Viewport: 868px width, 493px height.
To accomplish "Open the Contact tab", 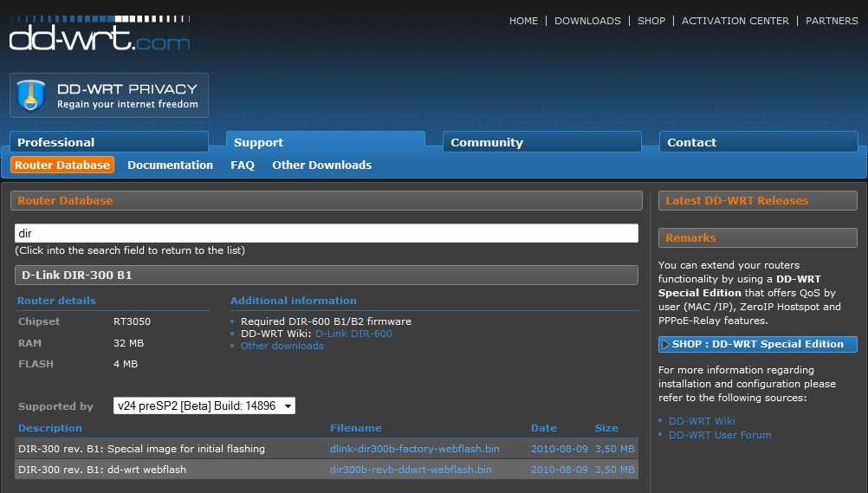I will click(758, 142).
